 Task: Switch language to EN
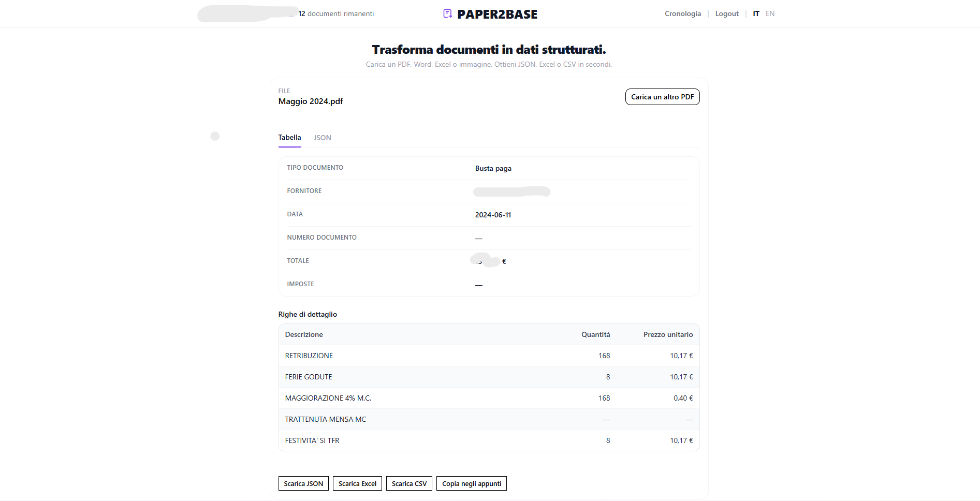[770, 14]
